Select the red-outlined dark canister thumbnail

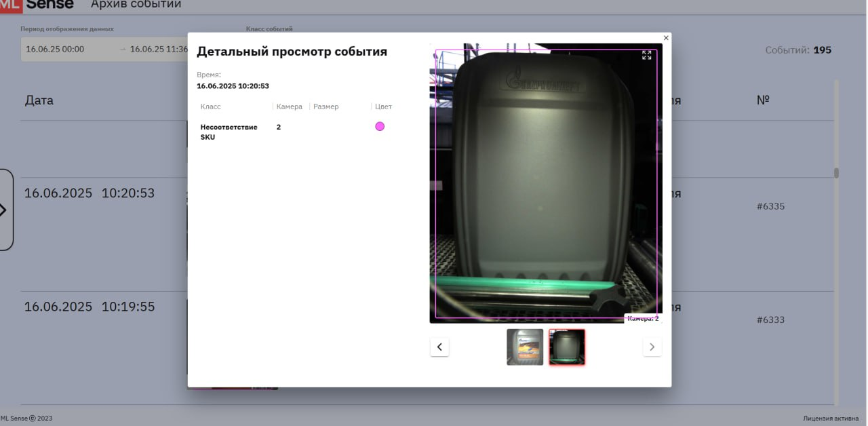click(x=567, y=347)
